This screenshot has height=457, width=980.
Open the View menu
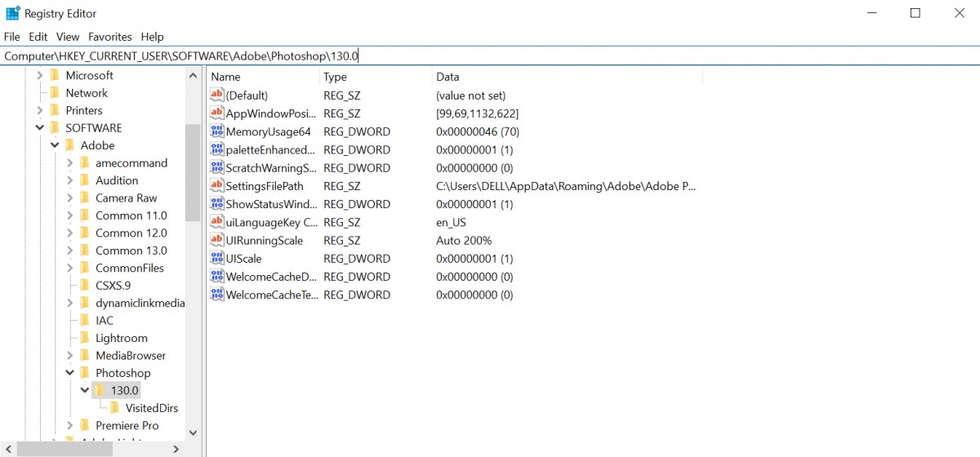[x=68, y=37]
